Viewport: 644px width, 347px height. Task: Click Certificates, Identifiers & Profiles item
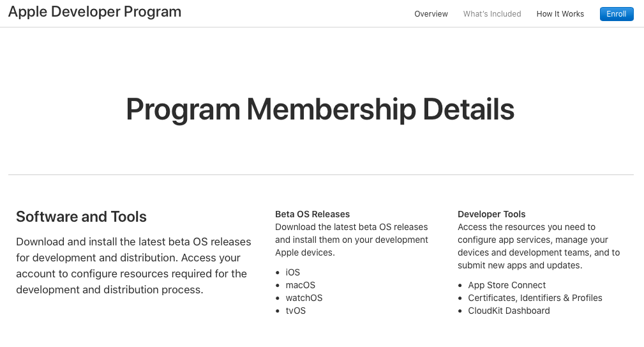[535, 298]
